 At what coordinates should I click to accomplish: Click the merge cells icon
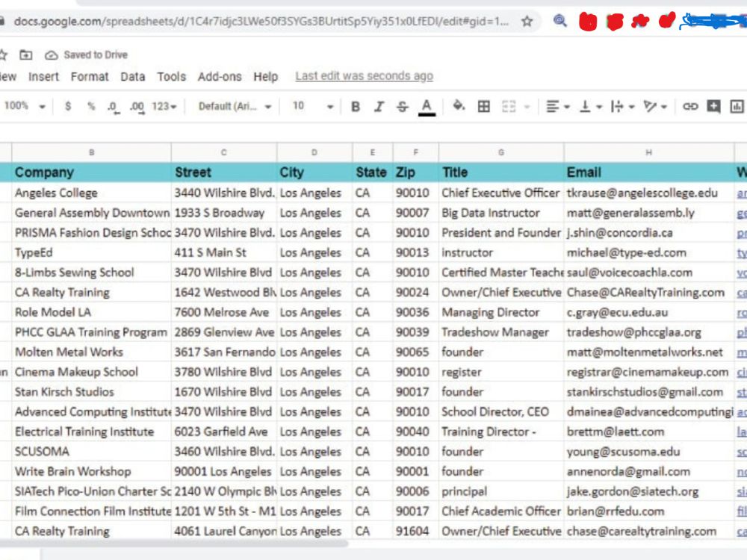509,106
